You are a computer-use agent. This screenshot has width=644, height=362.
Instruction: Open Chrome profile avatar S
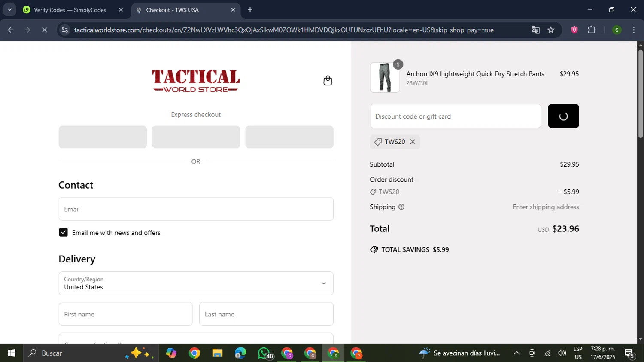(x=617, y=30)
